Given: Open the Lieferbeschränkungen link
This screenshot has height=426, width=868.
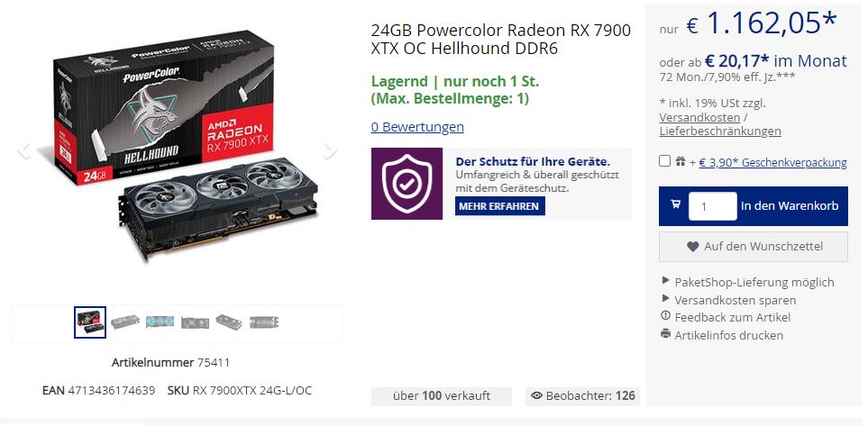Looking at the screenshot, I should coord(719,131).
